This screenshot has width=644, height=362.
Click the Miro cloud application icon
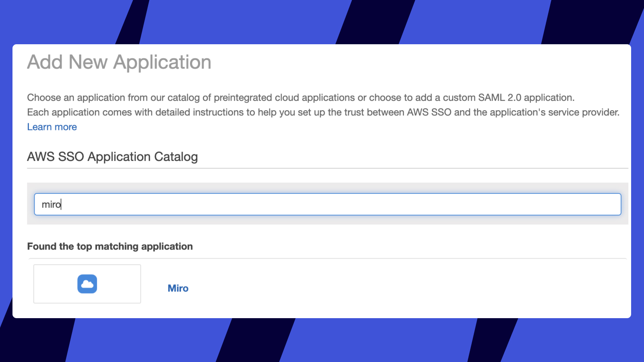(x=87, y=284)
